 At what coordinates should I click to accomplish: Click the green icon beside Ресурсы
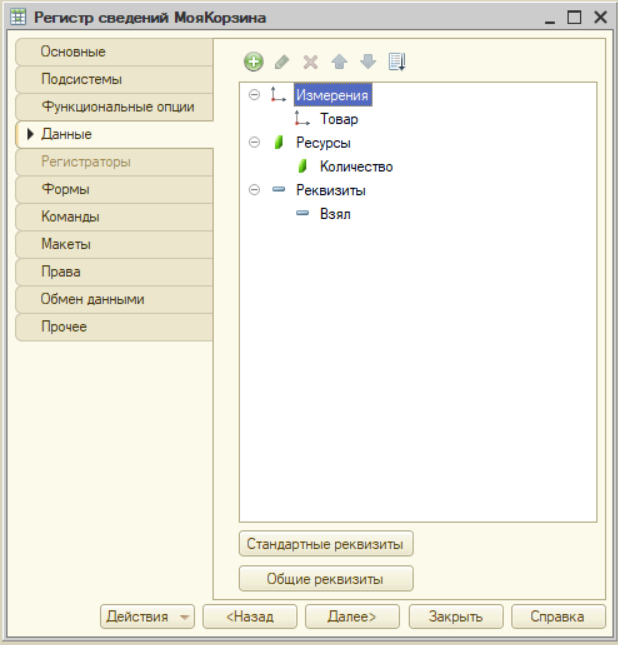pos(279,142)
